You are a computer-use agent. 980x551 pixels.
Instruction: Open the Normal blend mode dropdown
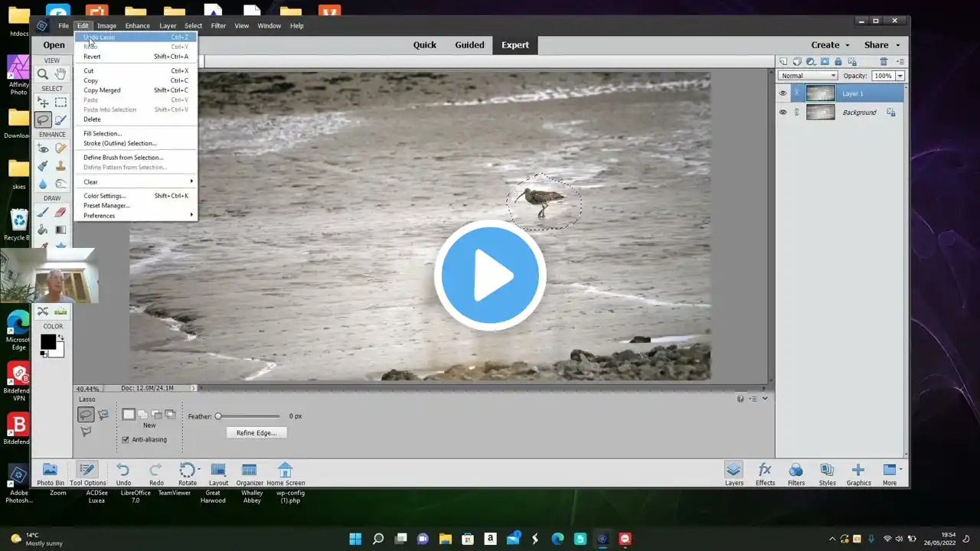[808, 76]
